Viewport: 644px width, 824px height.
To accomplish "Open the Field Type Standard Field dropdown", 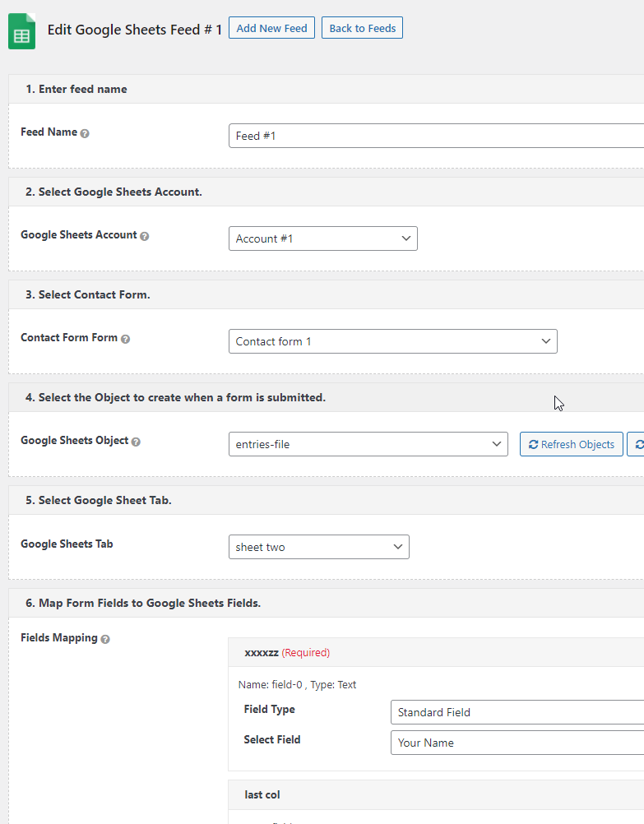I will click(x=517, y=712).
